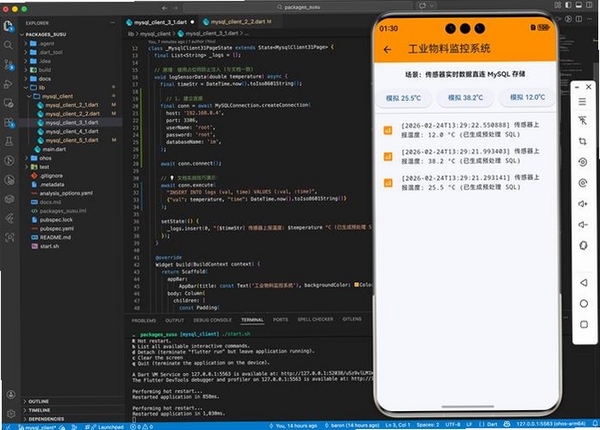Click Spaces: 2 in status bar
Screen dimensions: 600x430
click(427, 425)
